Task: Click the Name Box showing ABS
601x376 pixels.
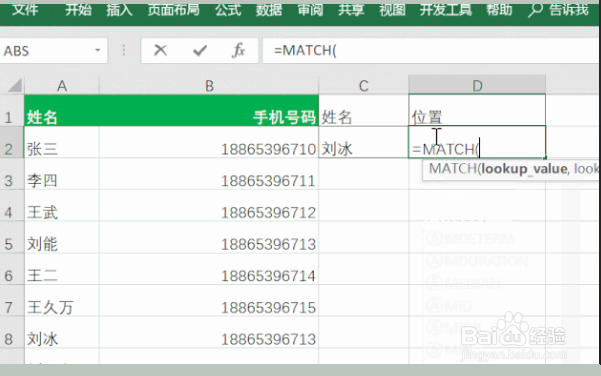Action: click(54, 50)
